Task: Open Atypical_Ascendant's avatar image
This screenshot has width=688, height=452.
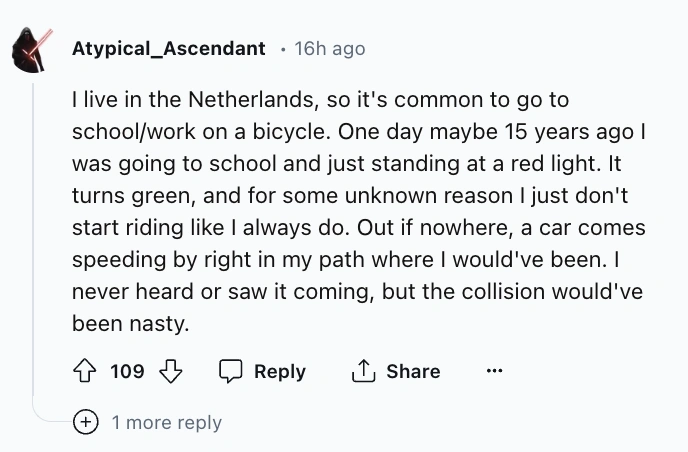Action: tap(33, 48)
